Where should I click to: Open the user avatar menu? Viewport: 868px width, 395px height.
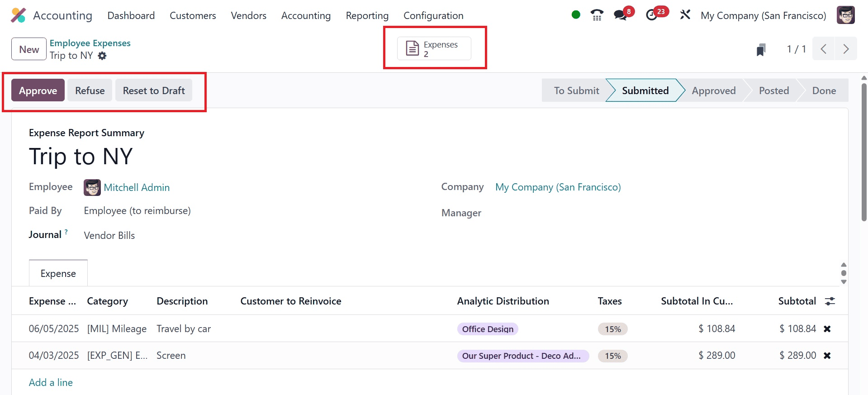click(845, 15)
